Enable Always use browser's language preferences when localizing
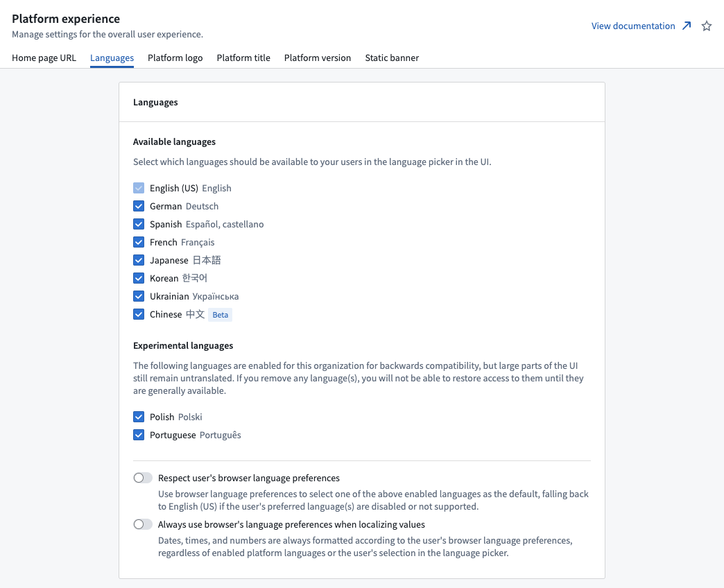This screenshot has width=724, height=588. (142, 524)
